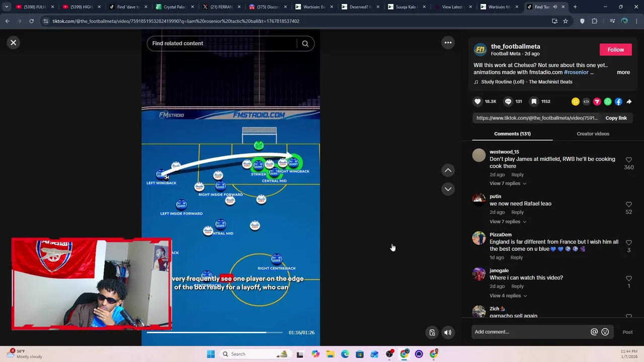Image resolution: width=644 pixels, height=362 pixels.
Task: Copy the video link
Action: 616,118
